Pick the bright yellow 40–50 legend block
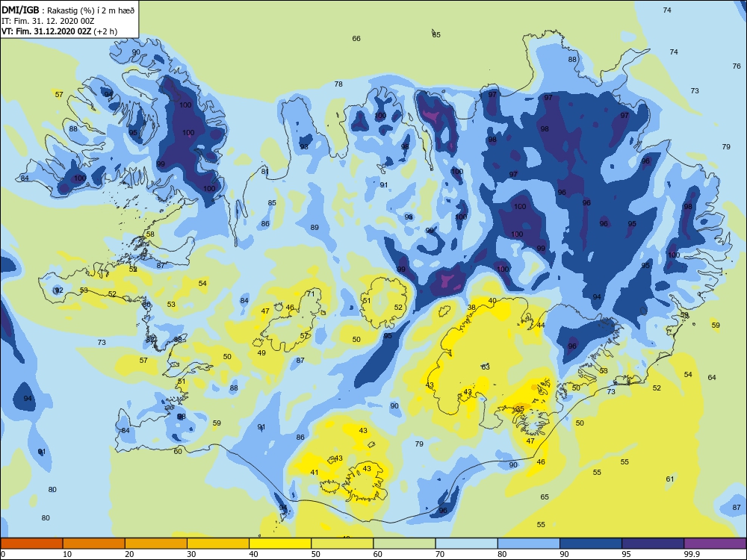Viewport: 747px width, 560px height. point(280,544)
